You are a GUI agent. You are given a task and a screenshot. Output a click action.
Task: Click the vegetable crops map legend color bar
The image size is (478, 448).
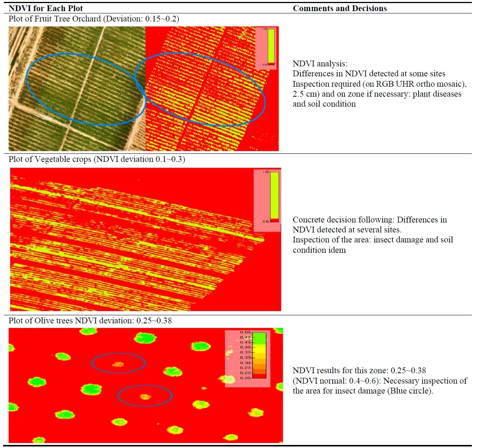(x=274, y=196)
